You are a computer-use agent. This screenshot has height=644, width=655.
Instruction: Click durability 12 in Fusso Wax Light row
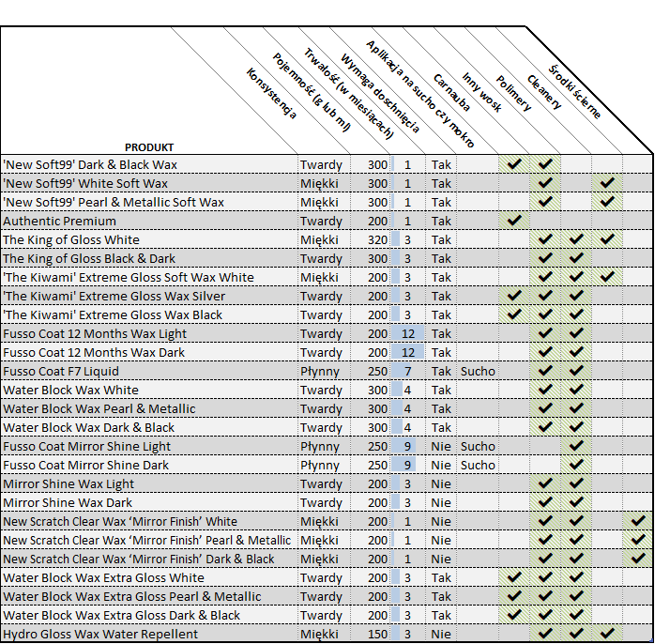[x=407, y=334]
